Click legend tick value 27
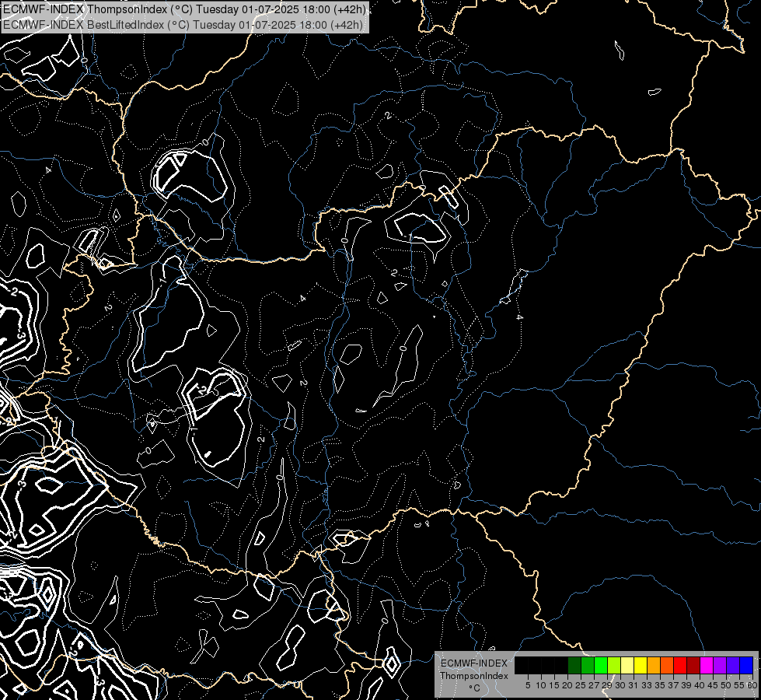The image size is (761, 700). [x=594, y=685]
